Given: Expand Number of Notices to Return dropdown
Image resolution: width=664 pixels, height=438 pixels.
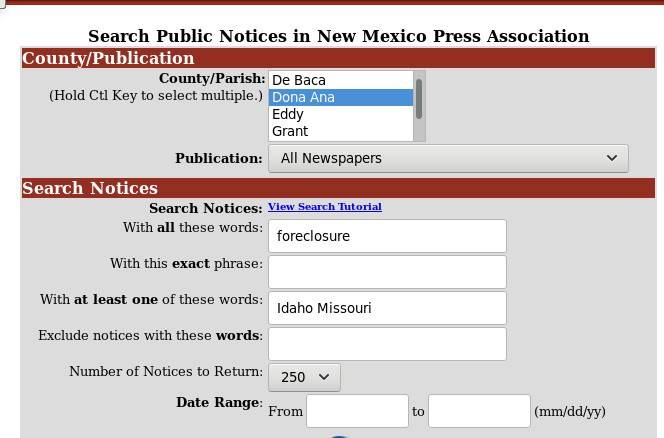Looking at the screenshot, I should click(304, 377).
